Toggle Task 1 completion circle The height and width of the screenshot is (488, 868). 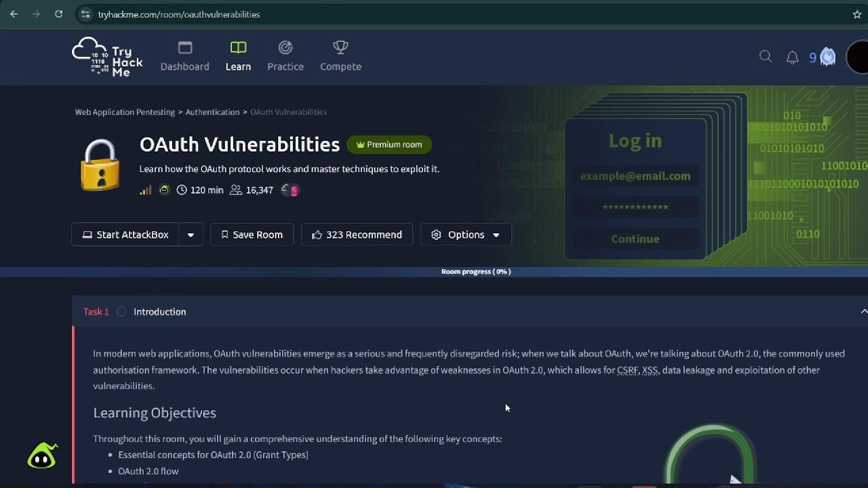tap(121, 312)
